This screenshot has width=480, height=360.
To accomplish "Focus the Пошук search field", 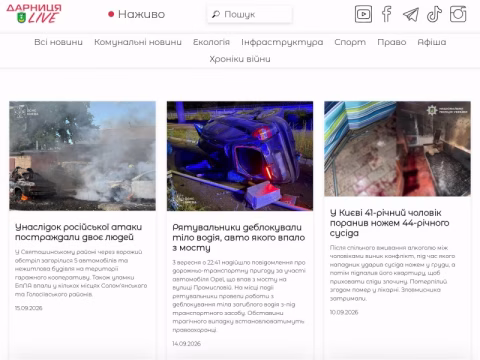I will (250, 14).
